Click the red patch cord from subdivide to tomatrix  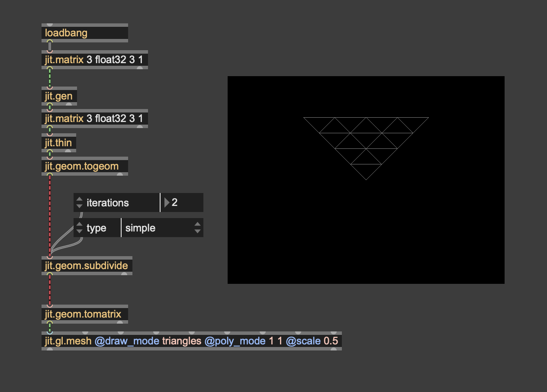pyautogui.click(x=50, y=290)
